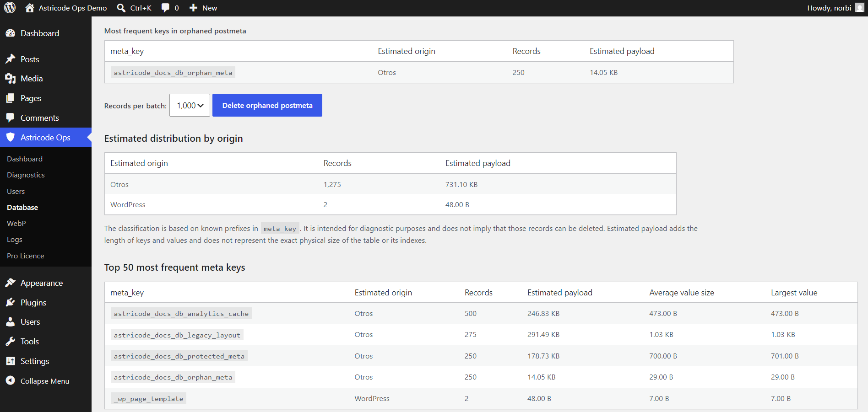Click the Appearance paintbrush icon

[10, 283]
